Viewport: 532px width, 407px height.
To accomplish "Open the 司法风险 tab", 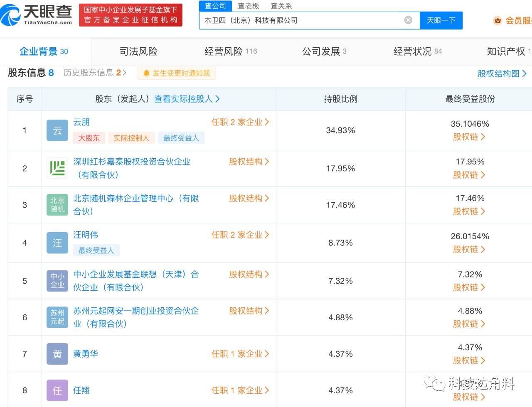I will [138, 51].
